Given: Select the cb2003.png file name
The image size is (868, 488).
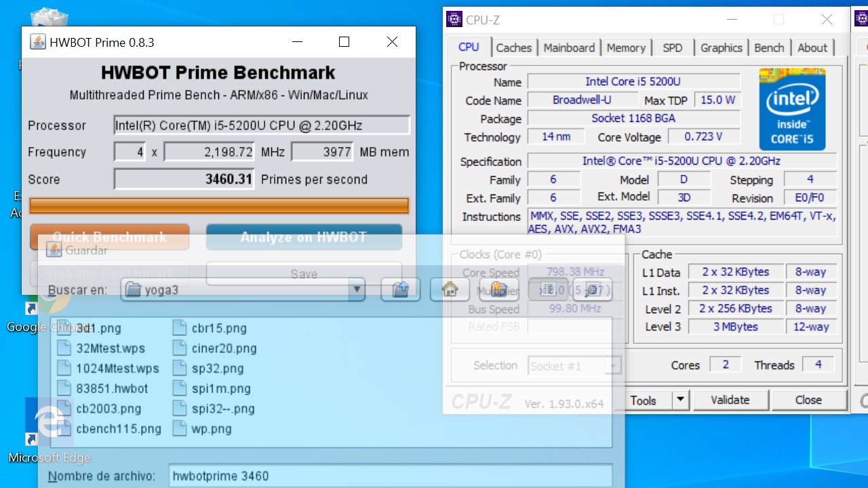Looking at the screenshot, I should [x=108, y=409].
